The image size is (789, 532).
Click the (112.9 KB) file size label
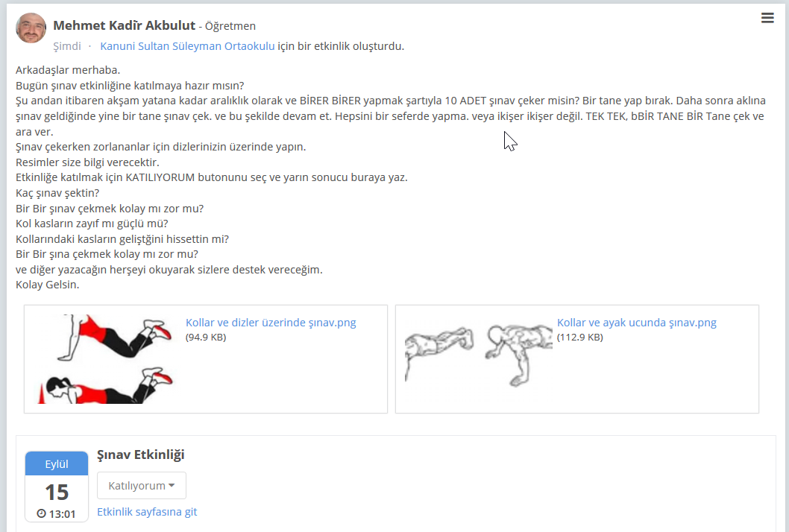[x=579, y=338]
